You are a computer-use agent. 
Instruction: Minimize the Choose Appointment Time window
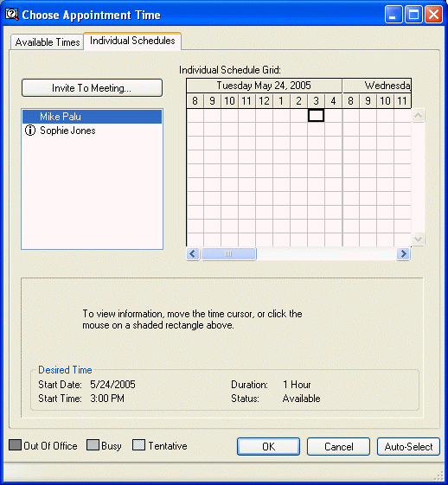coord(394,15)
